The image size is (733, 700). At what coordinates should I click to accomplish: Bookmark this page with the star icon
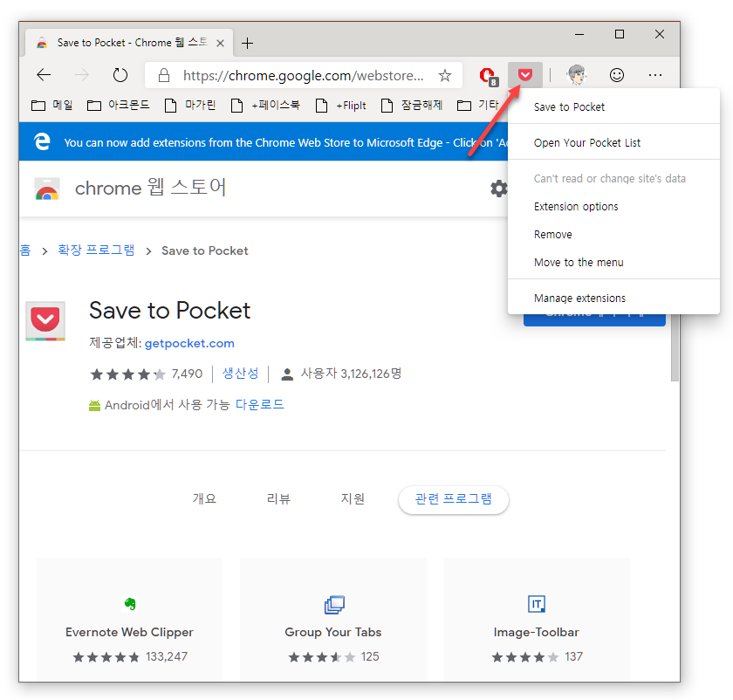click(445, 75)
